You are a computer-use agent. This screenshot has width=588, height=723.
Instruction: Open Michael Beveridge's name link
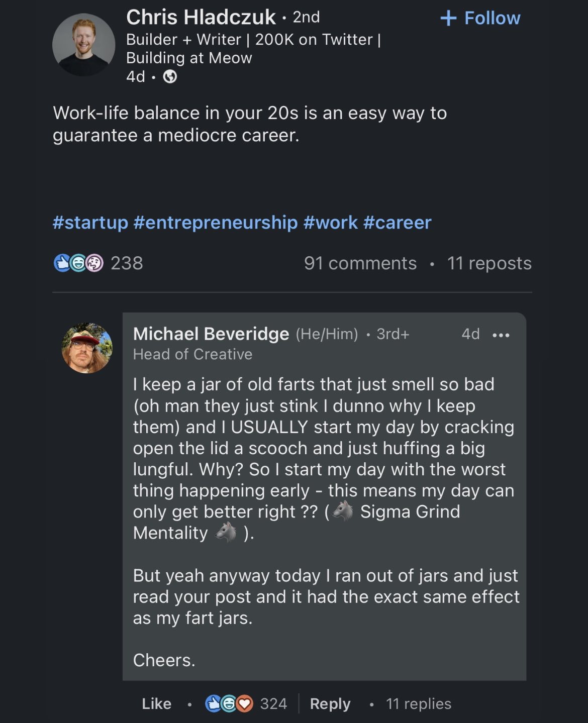[211, 334]
